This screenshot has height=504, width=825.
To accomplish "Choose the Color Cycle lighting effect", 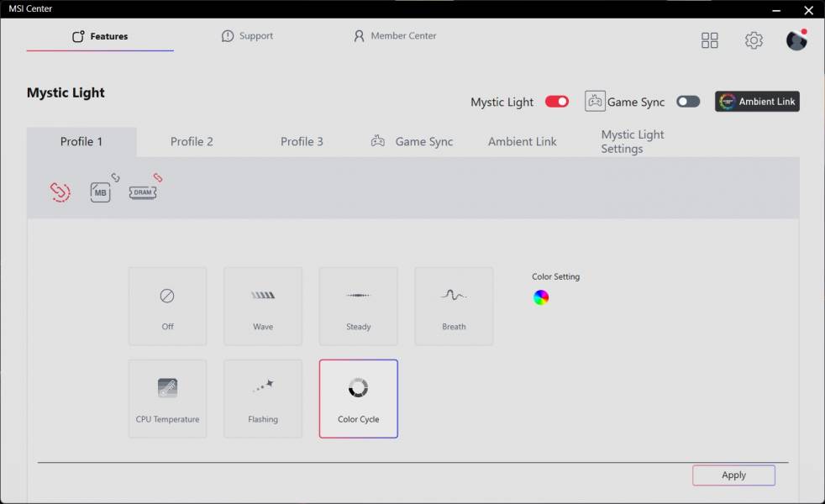I will point(358,399).
